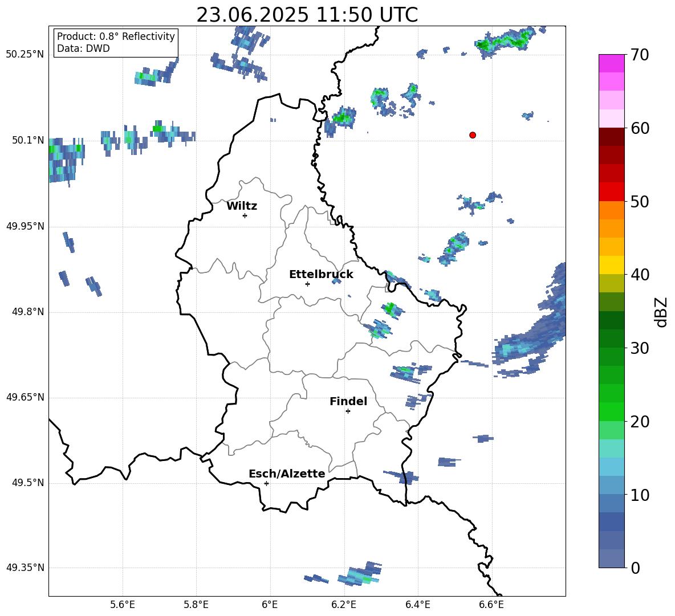Click the title '23.06.2025 11:50 UTC'

307,15
